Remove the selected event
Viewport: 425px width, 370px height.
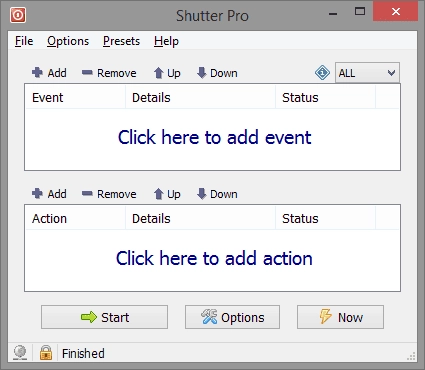[x=109, y=73]
